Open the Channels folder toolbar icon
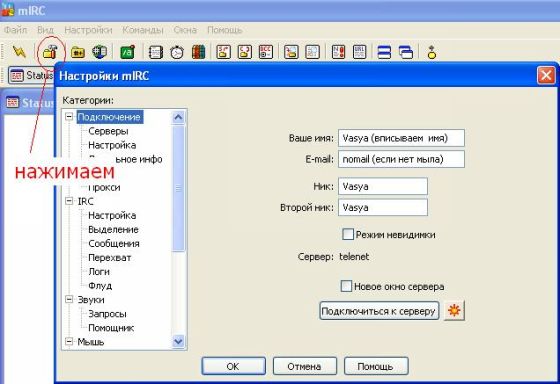This screenshot has width=560, height=384. pyautogui.click(x=78, y=52)
